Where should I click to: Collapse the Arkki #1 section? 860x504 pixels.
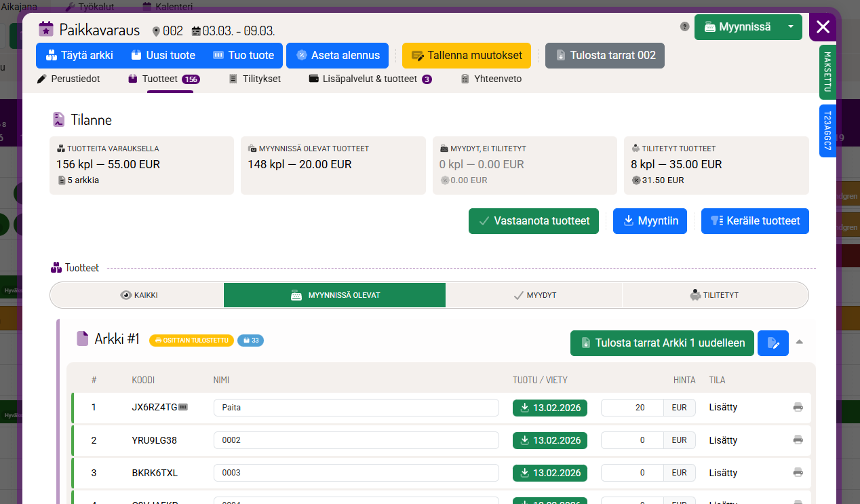tap(800, 343)
